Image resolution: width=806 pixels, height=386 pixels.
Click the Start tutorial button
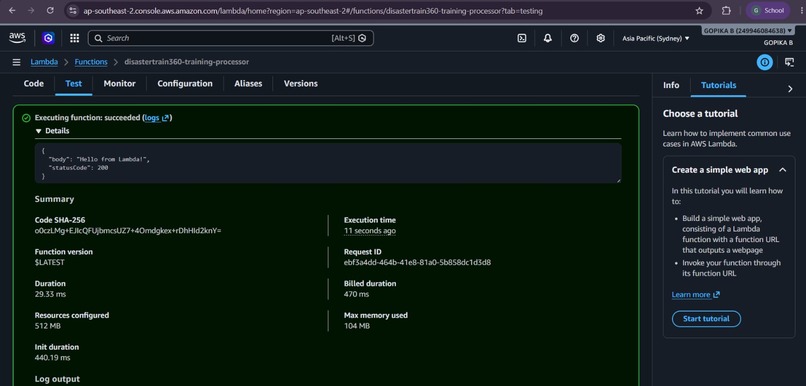coord(706,319)
